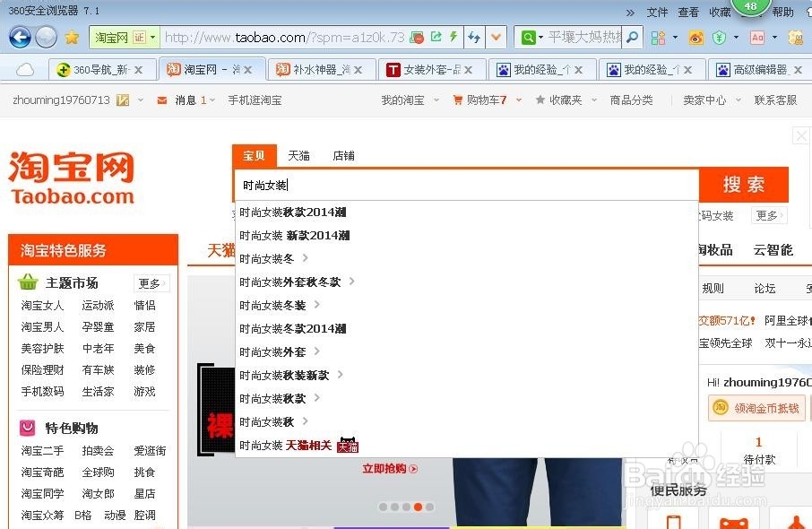The image size is (812, 529).
Task: Click the orange 搜索 search button
Action: pos(745,184)
